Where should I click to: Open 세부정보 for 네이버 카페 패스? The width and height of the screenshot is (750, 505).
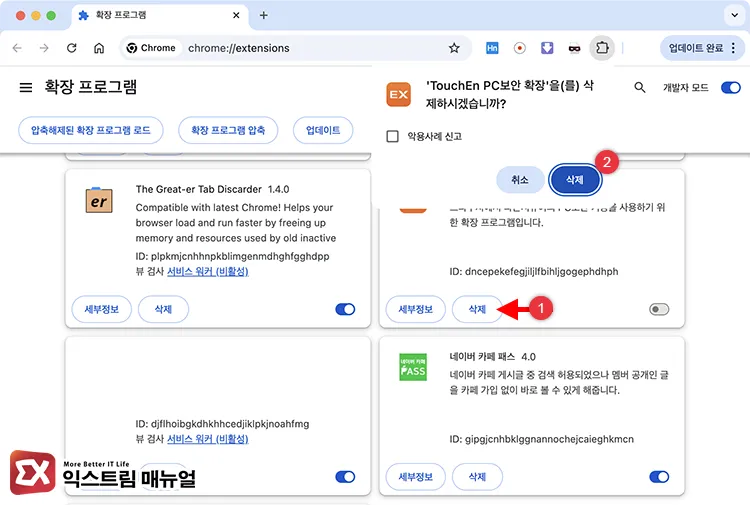tap(415, 477)
